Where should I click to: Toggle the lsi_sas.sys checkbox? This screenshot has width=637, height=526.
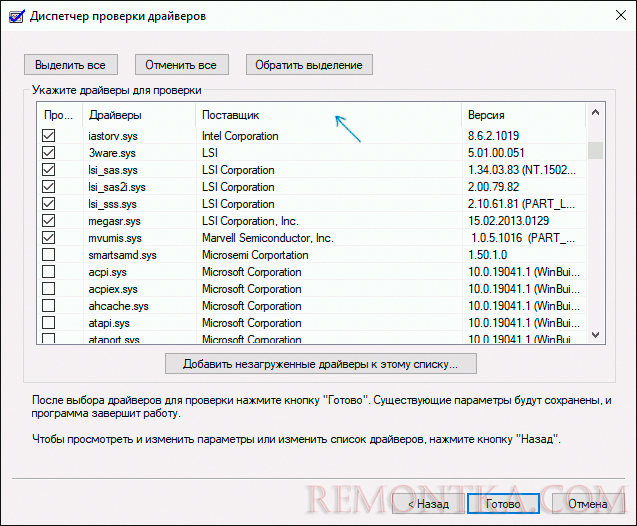(x=49, y=170)
